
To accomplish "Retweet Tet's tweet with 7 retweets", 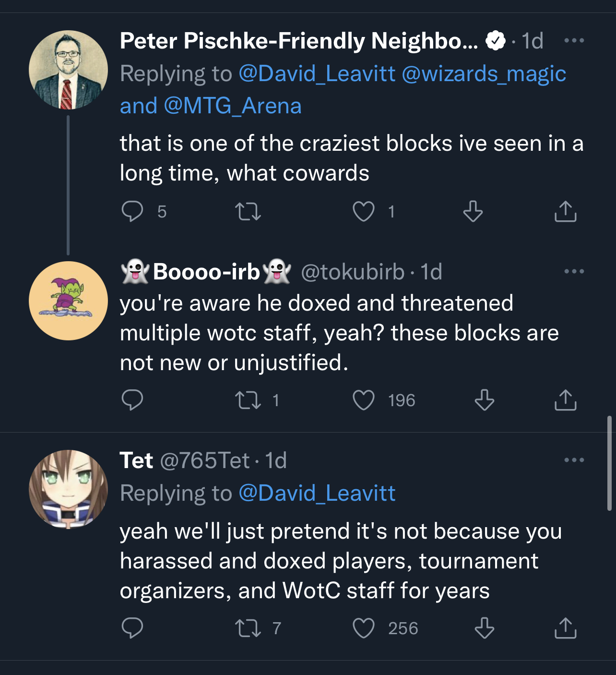I will click(x=248, y=628).
